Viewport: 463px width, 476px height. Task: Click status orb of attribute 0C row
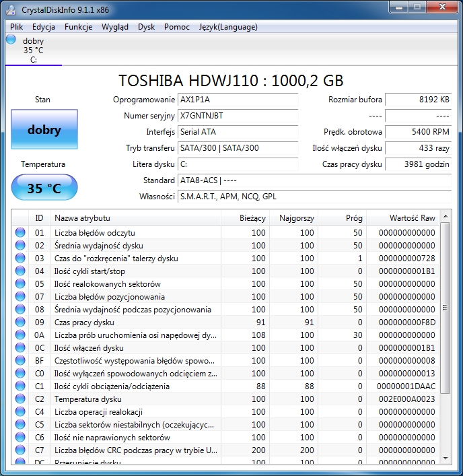click(x=20, y=347)
